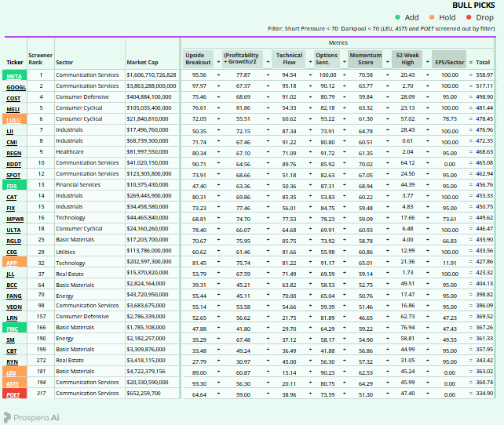504x425 pixels.
Task: Open the CEG ticker link
Action: 12,252
